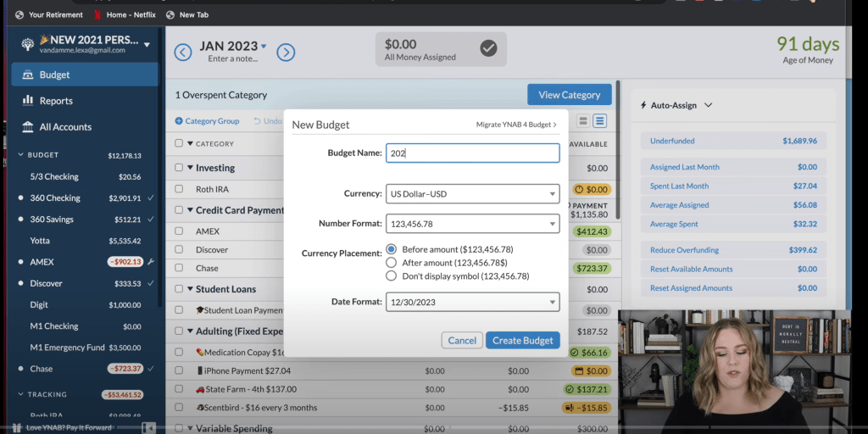Click Reset Available Amounts option

(x=733, y=269)
